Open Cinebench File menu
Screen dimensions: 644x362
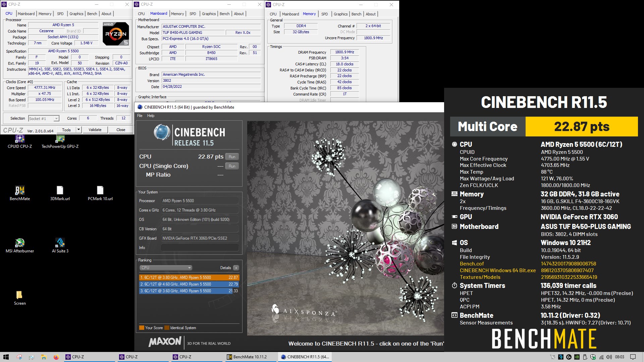(140, 116)
